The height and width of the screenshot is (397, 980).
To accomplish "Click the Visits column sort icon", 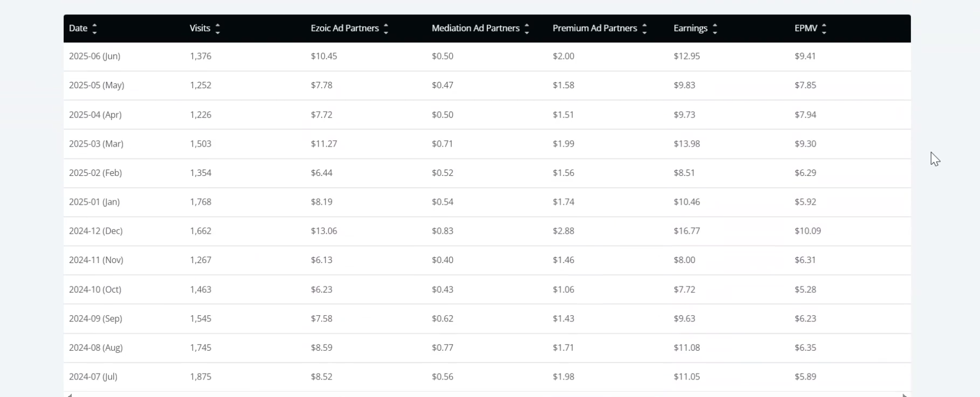I will 218,29.
